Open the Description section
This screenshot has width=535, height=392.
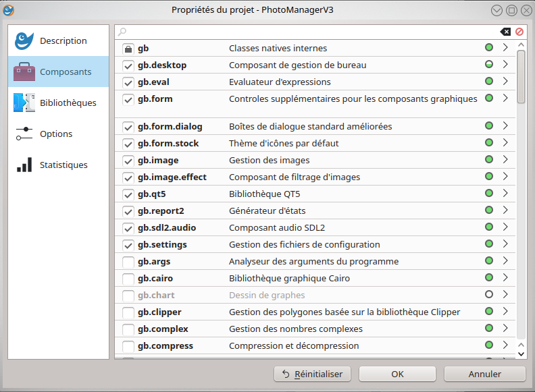(58, 41)
